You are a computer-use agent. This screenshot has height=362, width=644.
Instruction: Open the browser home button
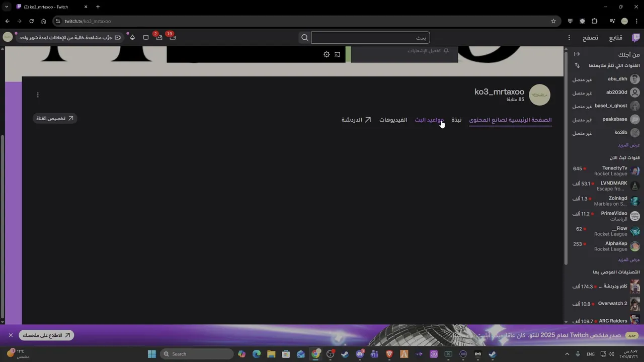(43, 21)
